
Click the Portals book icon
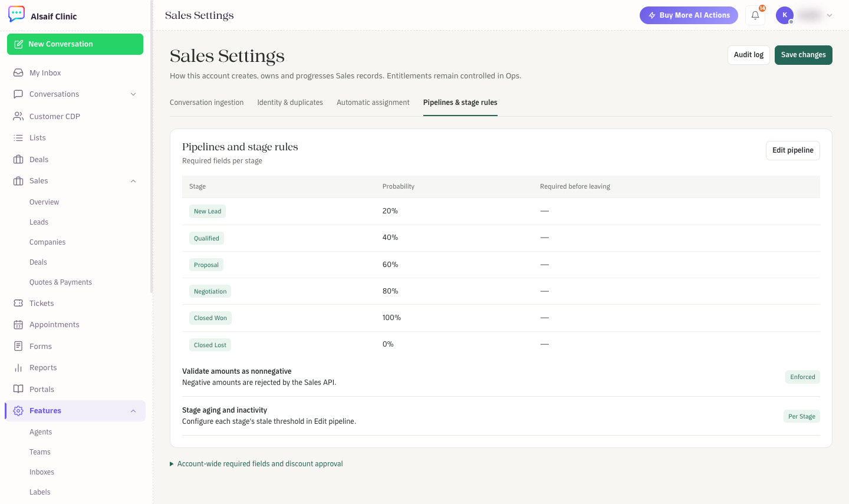(18, 389)
